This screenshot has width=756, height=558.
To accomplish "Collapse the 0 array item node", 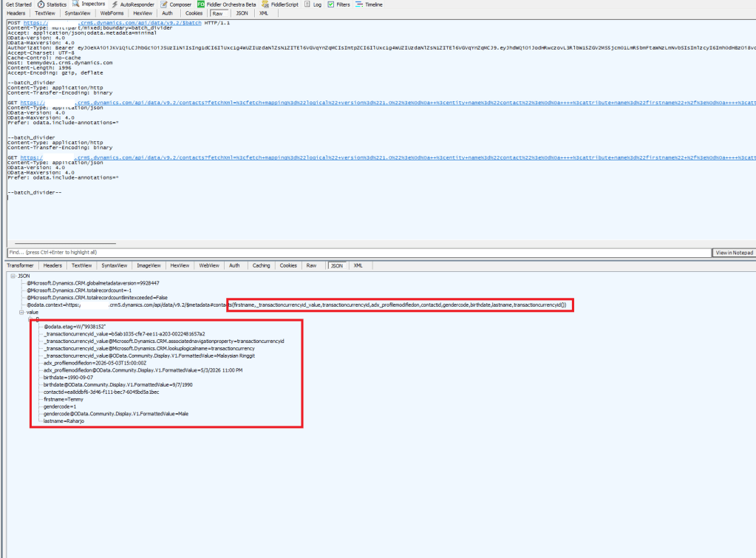I will (x=30, y=319).
